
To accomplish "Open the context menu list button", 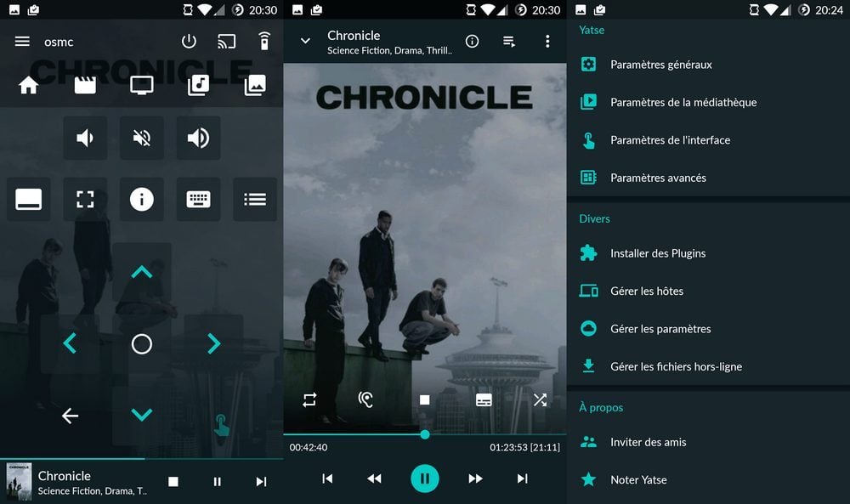I will 255,199.
